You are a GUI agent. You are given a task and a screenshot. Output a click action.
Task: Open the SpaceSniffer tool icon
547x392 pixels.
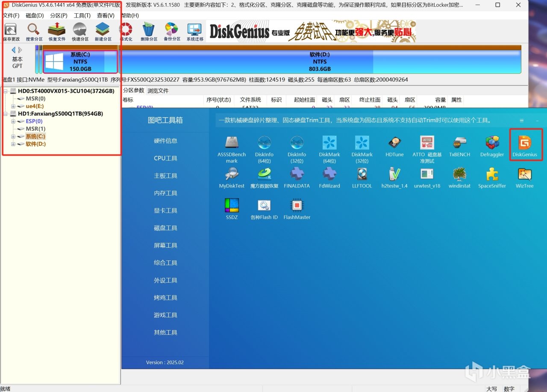492,178
